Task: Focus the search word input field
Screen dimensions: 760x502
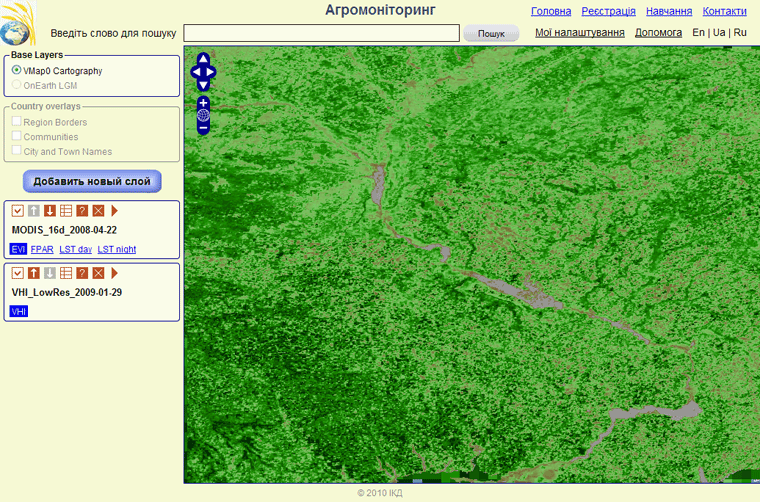Action: point(321,33)
